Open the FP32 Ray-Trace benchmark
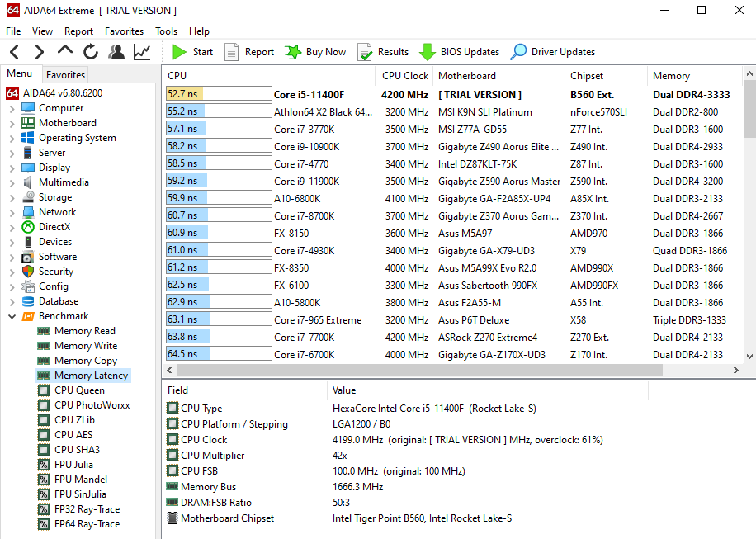The image size is (756, 539). 87,509
